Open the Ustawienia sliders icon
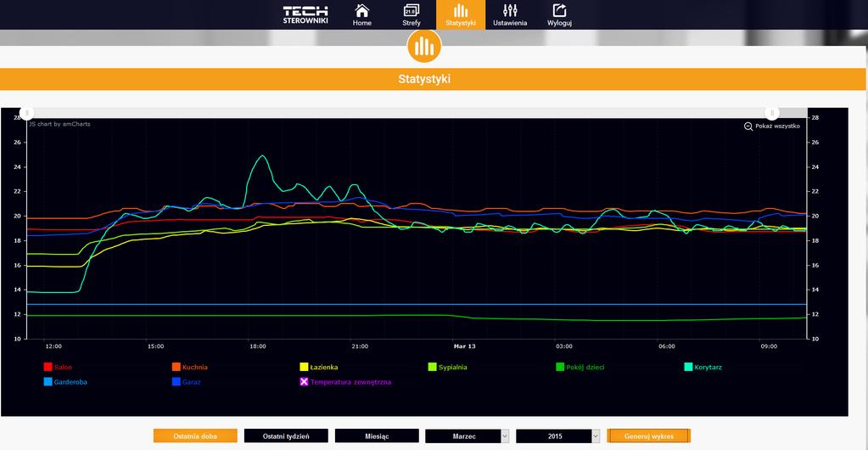This screenshot has height=450, width=868. tap(510, 10)
